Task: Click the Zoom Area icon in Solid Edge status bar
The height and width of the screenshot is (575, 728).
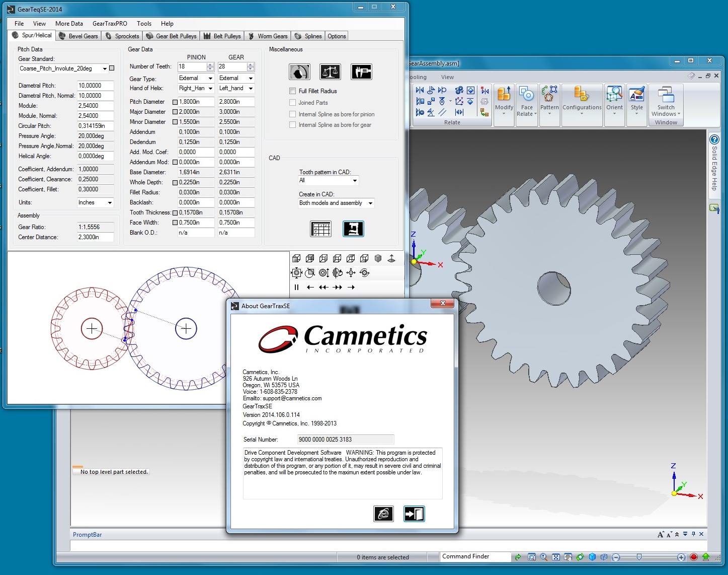Action: 532,557
